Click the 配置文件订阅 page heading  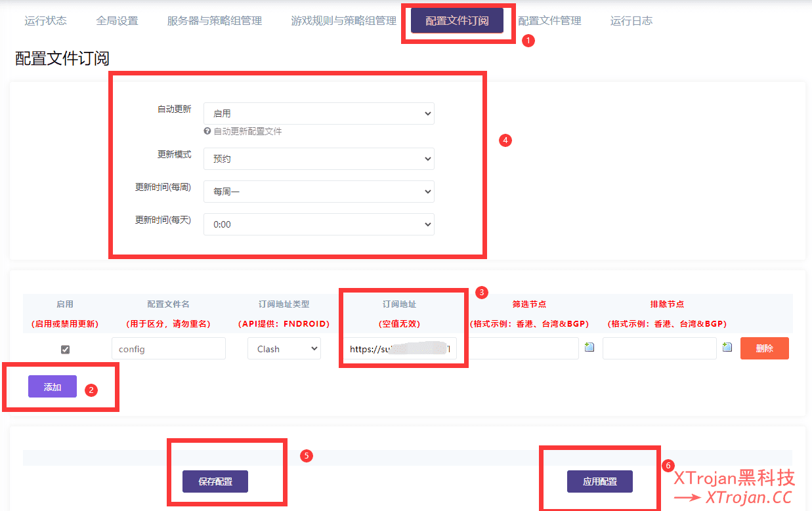click(62, 58)
